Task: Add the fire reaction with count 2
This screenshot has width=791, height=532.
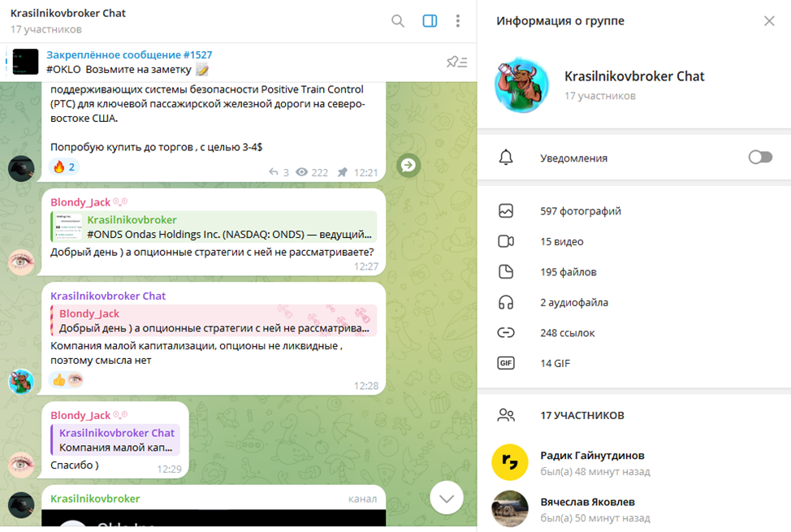Action: click(64, 167)
